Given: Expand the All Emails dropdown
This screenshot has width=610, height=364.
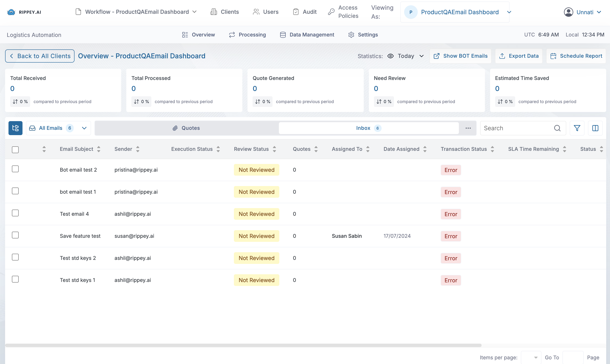Looking at the screenshot, I should tap(84, 128).
